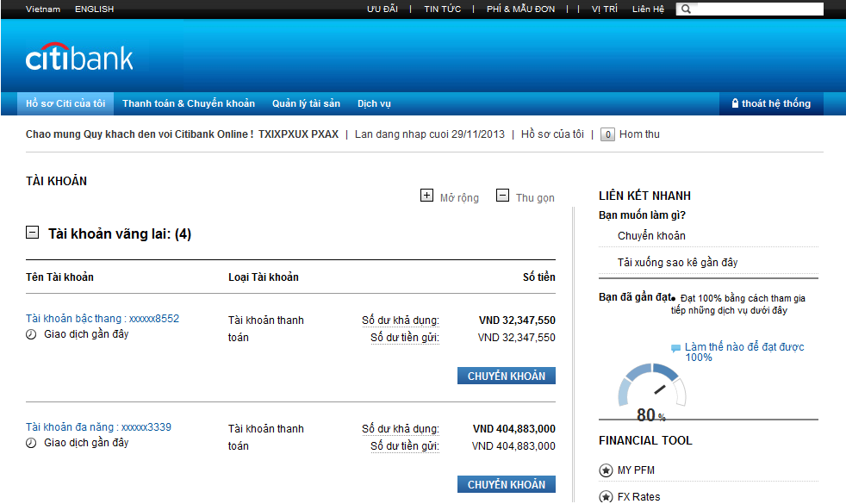View Giao dịch gần đây for xxxxxx8552
846x504 pixels.
[x=86, y=334]
